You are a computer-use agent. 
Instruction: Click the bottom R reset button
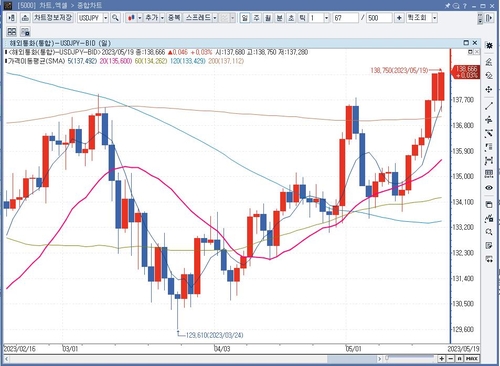[x=460, y=359]
